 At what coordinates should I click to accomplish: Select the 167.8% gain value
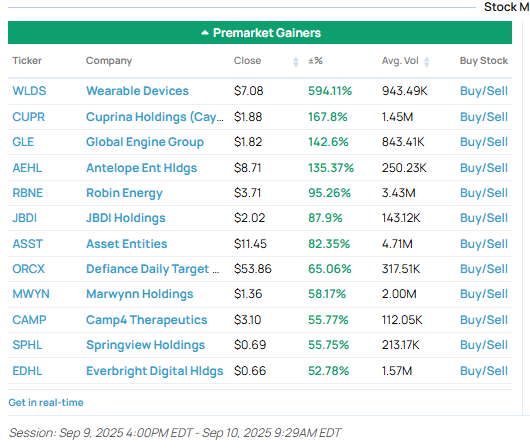(x=328, y=117)
